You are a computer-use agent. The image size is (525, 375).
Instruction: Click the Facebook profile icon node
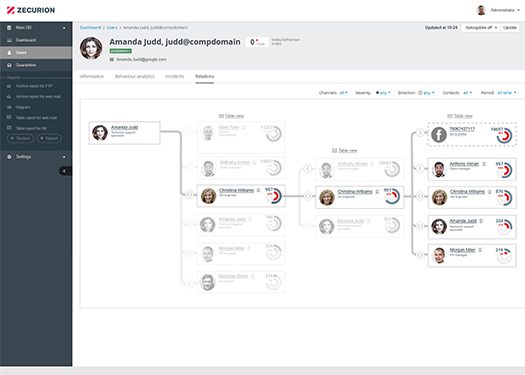pos(439,135)
